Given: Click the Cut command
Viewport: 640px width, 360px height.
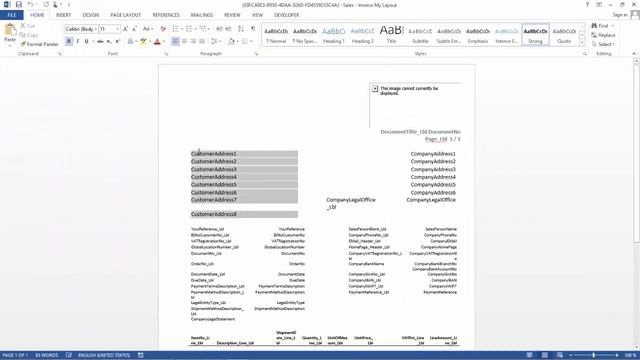Looking at the screenshot, I should point(28,26).
